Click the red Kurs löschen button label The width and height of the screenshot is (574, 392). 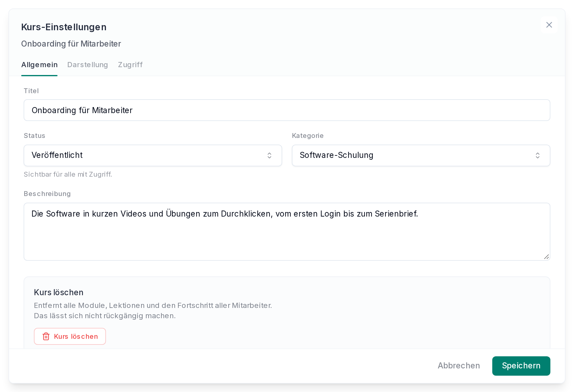coord(76,336)
